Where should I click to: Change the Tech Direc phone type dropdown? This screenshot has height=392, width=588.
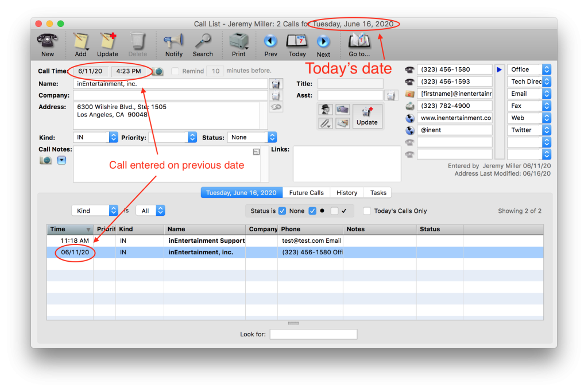(x=529, y=81)
